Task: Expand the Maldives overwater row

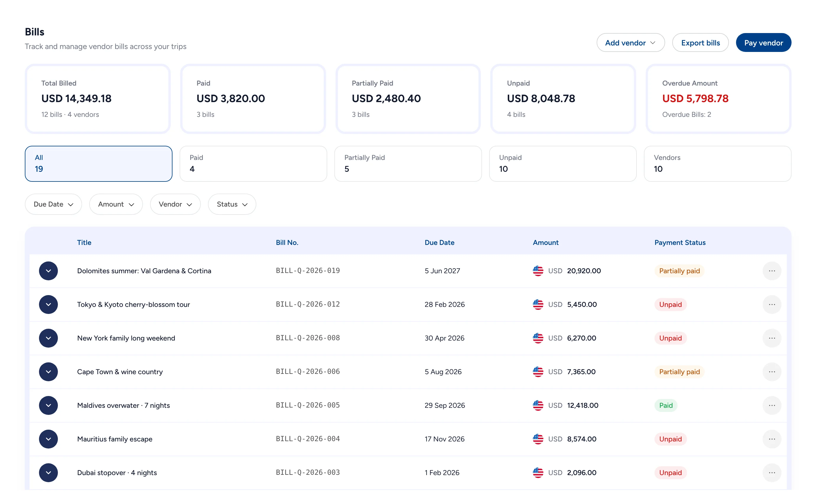Action: click(48, 405)
